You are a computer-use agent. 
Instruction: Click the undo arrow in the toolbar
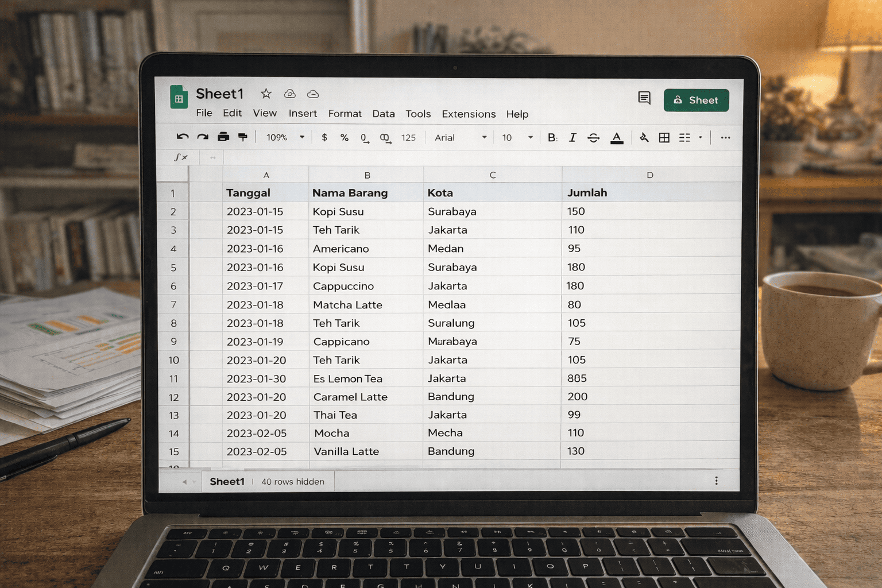tap(183, 137)
